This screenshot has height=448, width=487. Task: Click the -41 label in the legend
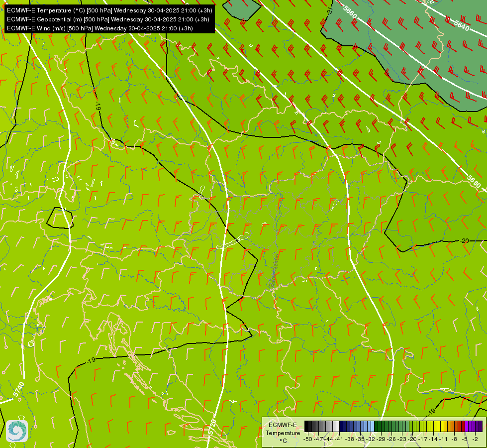tap(339, 439)
